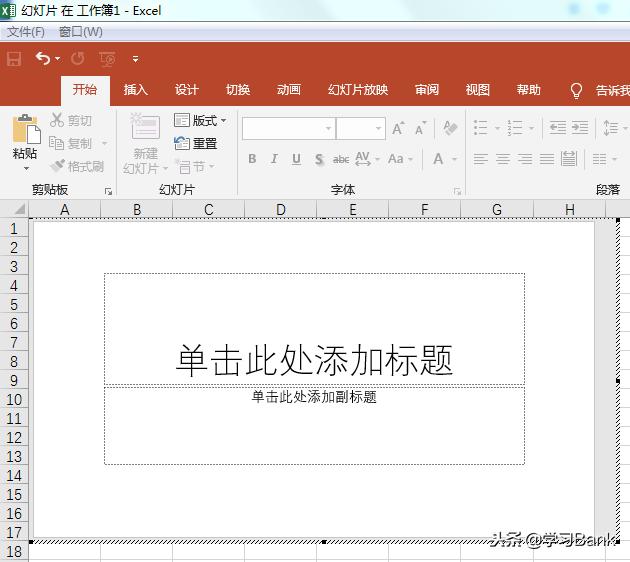Switch to the 开始 ribbon tab

click(x=85, y=89)
